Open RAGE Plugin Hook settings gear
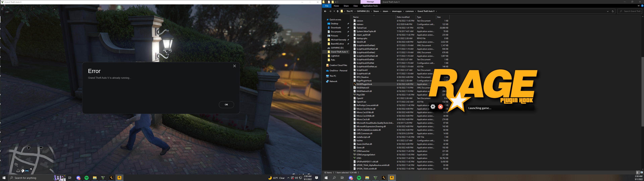644x181 pixels. click(x=433, y=107)
